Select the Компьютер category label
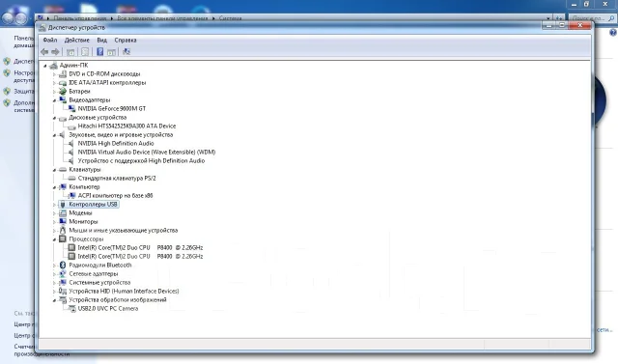The height and width of the screenshot is (364, 618). click(84, 186)
